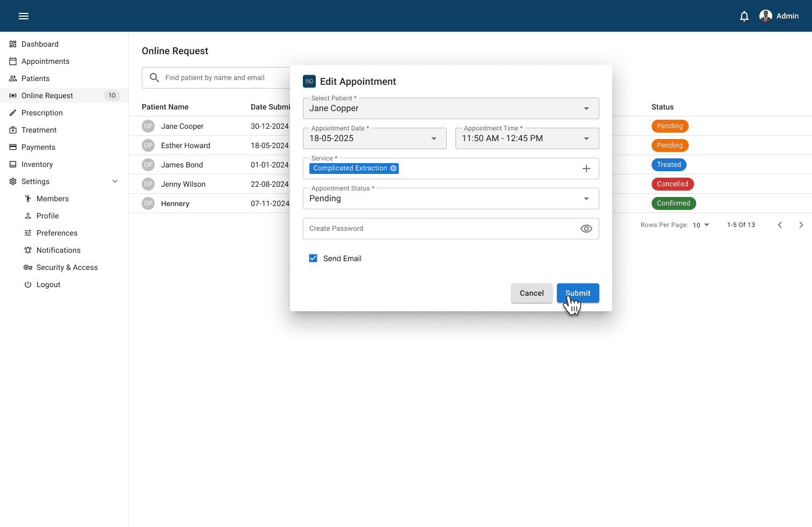Click the notification bell icon
The image size is (812, 527).
[744, 16]
